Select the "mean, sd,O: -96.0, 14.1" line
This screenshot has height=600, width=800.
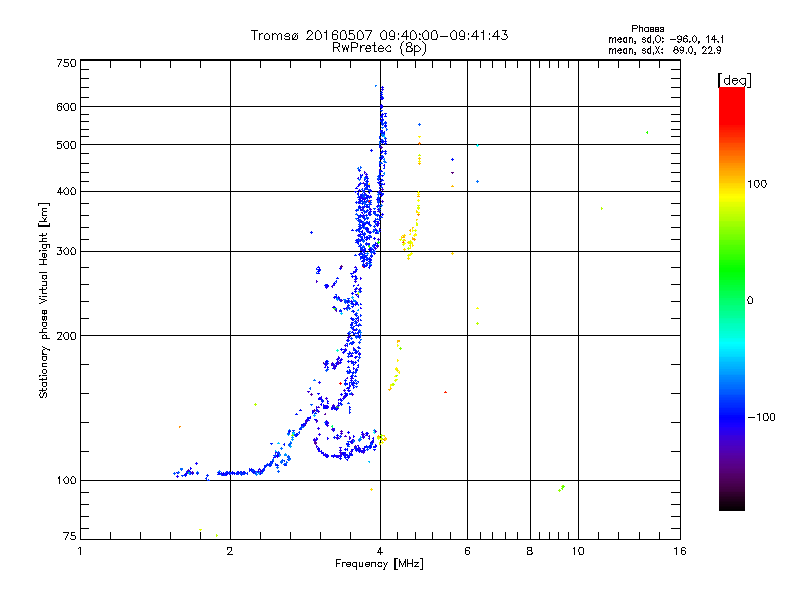click(666, 39)
